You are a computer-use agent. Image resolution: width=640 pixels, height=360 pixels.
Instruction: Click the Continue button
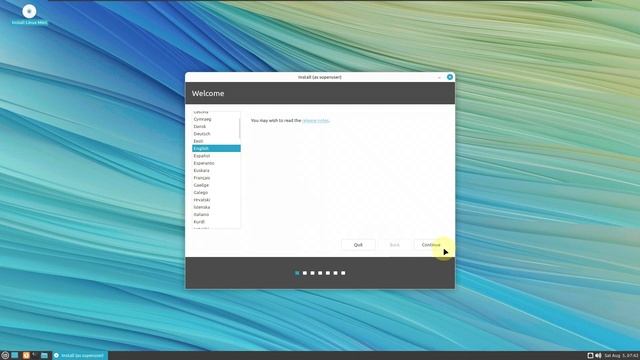pyautogui.click(x=431, y=245)
